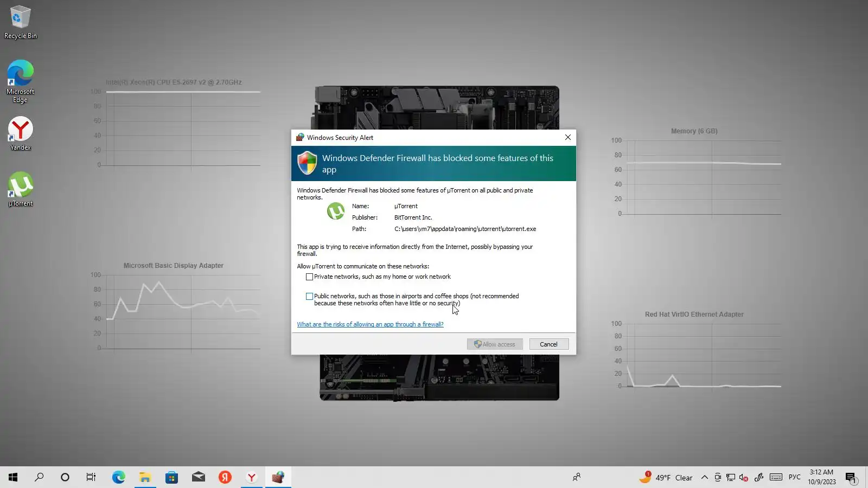
Task: Click the Intel Xeon CPU graph title
Action: [x=174, y=82]
